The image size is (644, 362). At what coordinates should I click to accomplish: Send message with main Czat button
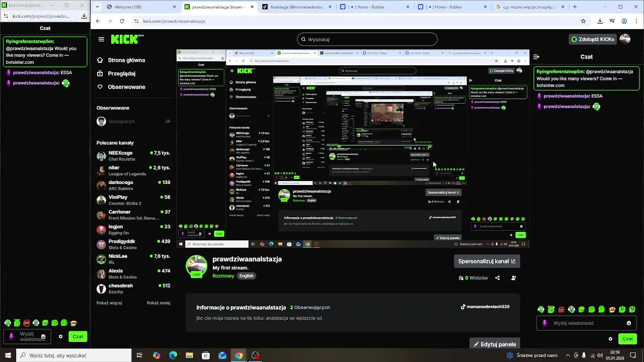pos(627,339)
